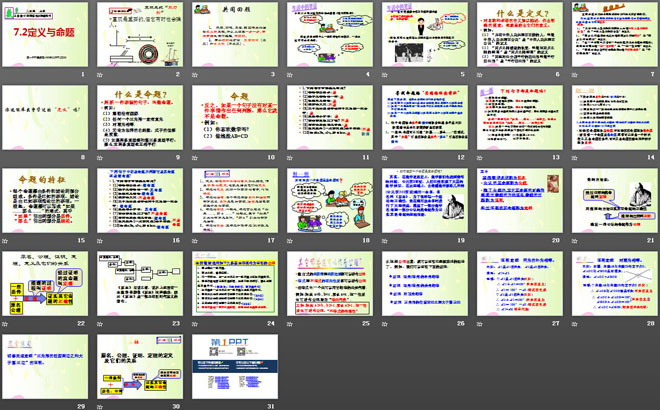Click the animation star under slide 20
660x410 pixels.
click(479, 241)
